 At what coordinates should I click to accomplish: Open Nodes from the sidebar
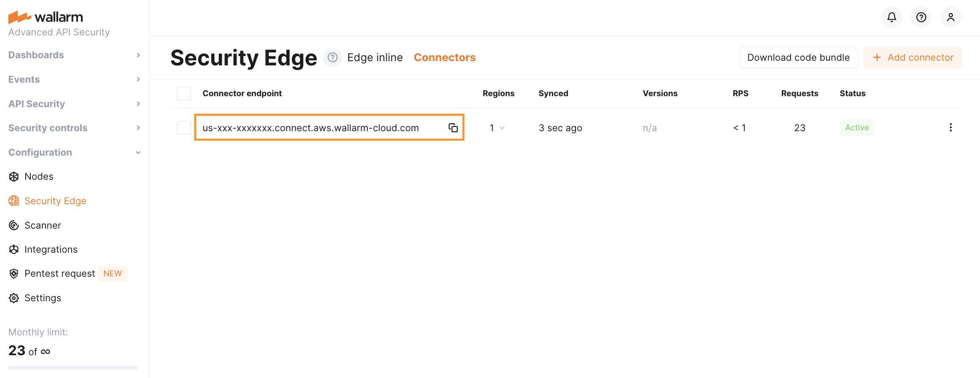coord(39,176)
